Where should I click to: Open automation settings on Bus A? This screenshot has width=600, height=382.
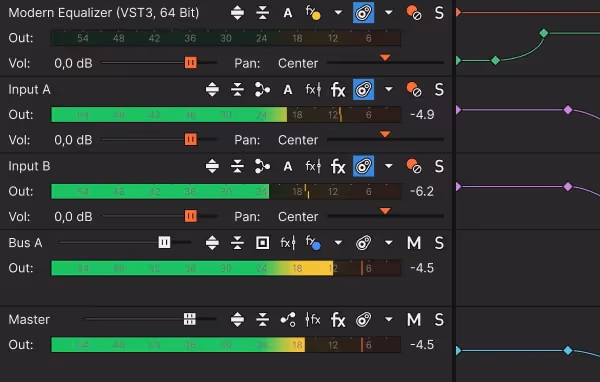[363, 243]
